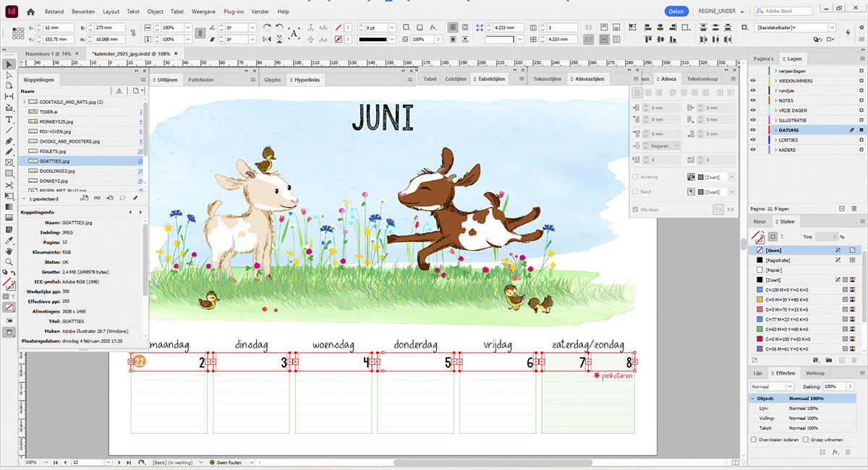Click the Delen share button
Image resolution: width=868 pixels, height=470 pixels.
[675, 12]
